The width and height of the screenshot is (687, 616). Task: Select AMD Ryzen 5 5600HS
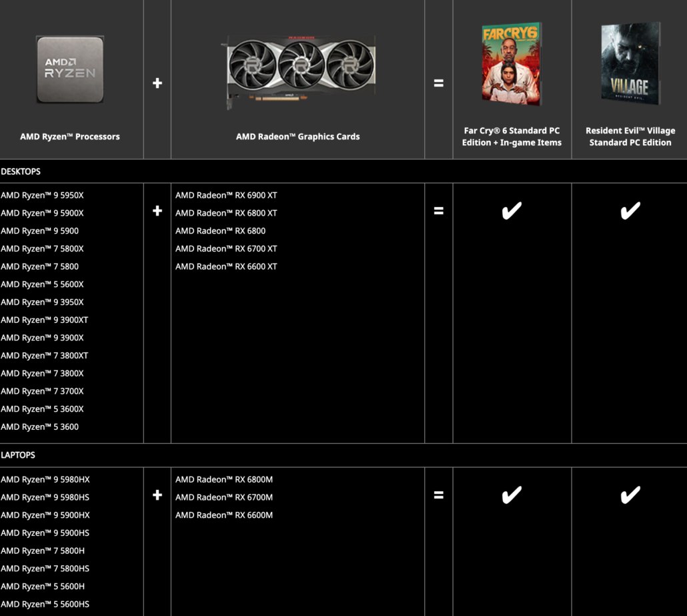point(45,604)
